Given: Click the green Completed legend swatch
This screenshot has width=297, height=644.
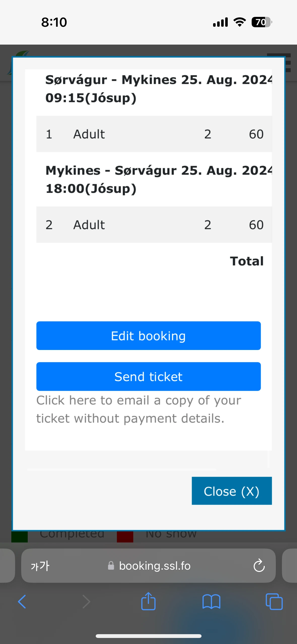Looking at the screenshot, I should click(x=19, y=537).
